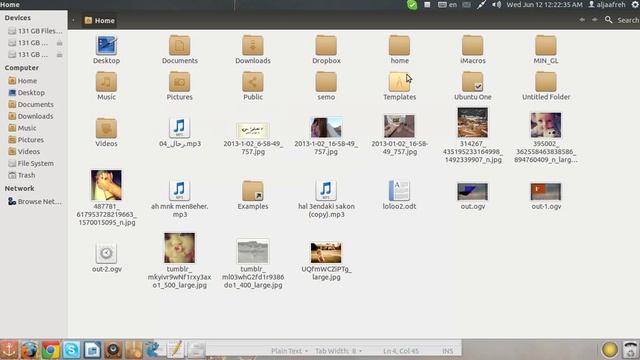Go to Music in the sidebar

point(27,128)
